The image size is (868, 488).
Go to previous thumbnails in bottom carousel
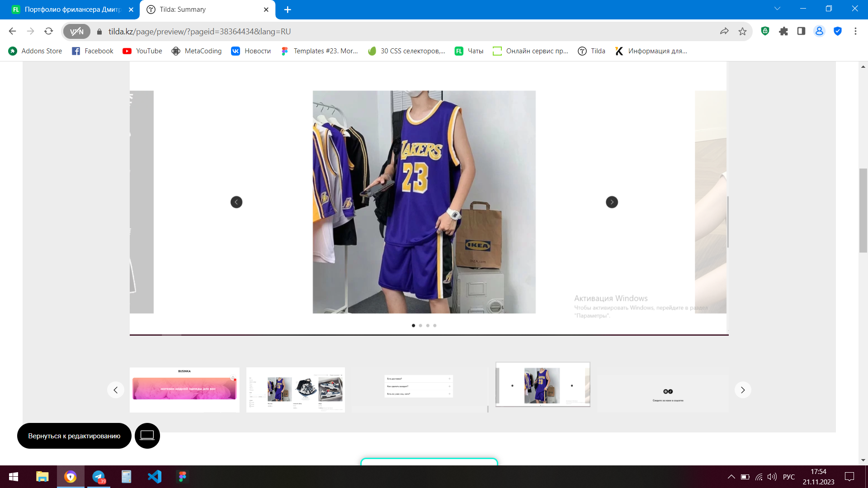[116, 390]
